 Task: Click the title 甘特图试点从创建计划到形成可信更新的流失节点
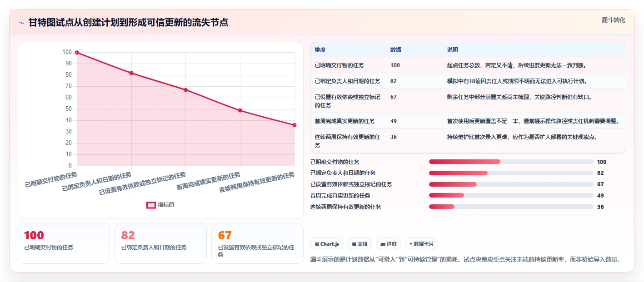coord(128,23)
